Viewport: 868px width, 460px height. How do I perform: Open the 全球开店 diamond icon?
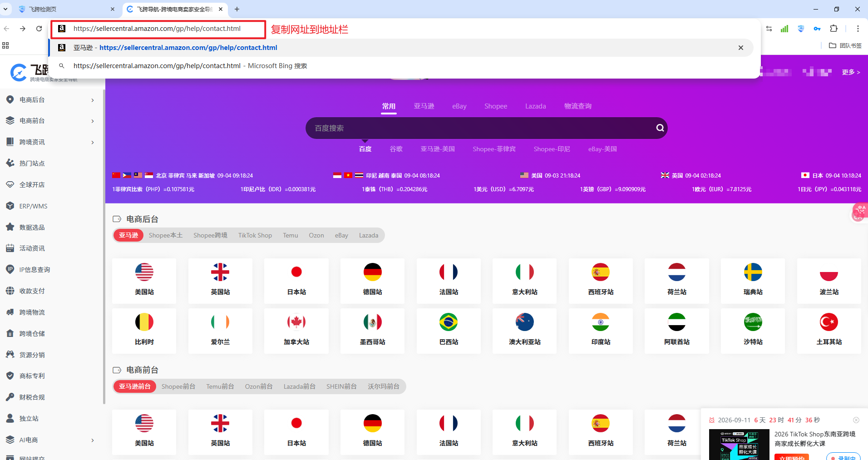[x=10, y=184]
